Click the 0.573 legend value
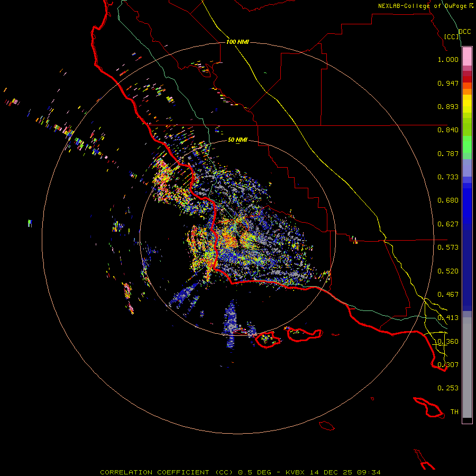The height and width of the screenshot is (476, 476). (x=448, y=248)
